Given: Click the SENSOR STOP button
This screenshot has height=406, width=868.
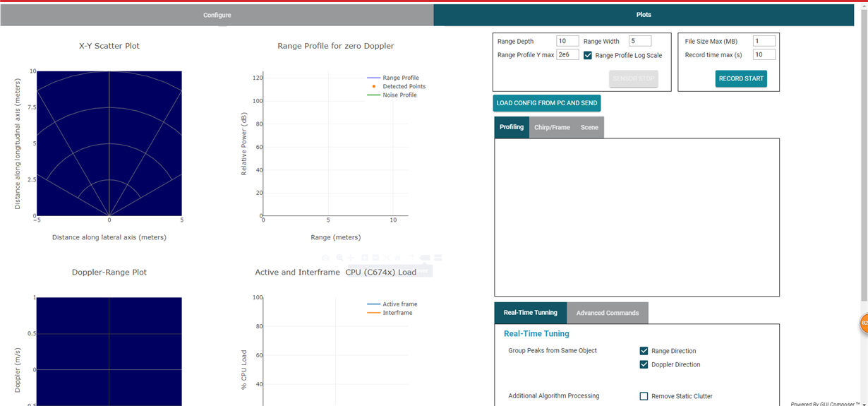Looking at the screenshot, I should [x=634, y=78].
